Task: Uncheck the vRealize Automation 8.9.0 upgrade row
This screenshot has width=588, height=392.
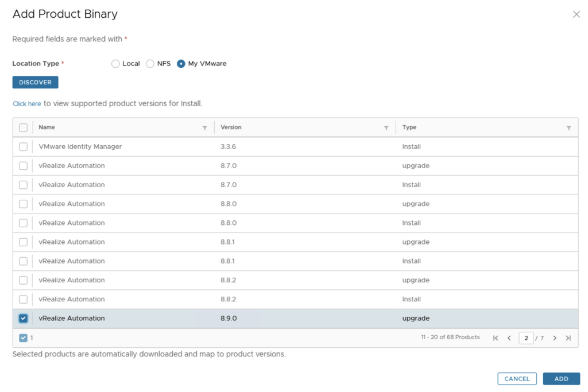Action: [23, 319]
